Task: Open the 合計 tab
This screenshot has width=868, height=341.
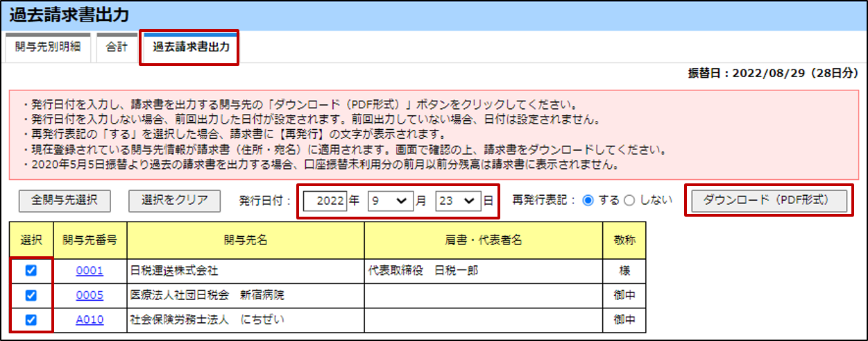Action: pyautogui.click(x=117, y=48)
